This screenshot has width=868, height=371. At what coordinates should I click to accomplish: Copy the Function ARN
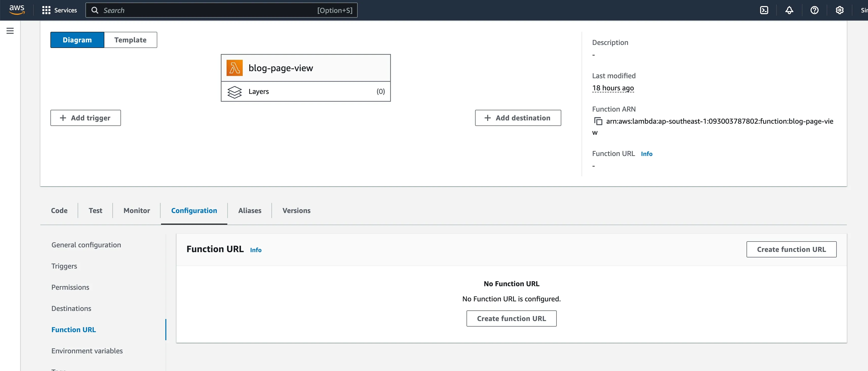pyautogui.click(x=598, y=121)
